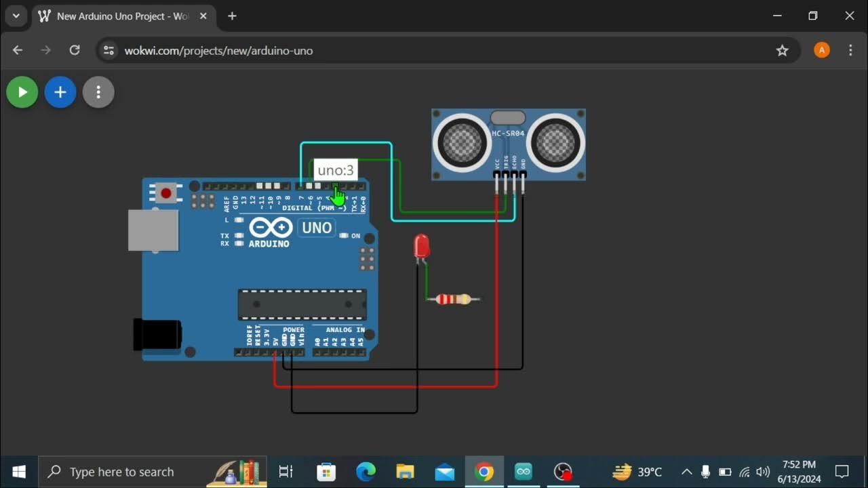Show hidden system tray icons
The width and height of the screenshot is (868, 488).
pyautogui.click(x=686, y=472)
